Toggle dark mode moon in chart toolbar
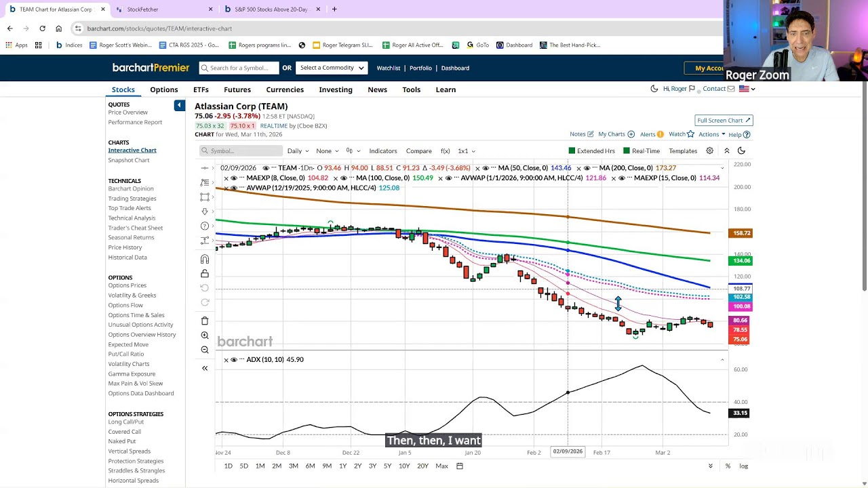Image resolution: width=868 pixels, height=488 pixels. coord(741,151)
